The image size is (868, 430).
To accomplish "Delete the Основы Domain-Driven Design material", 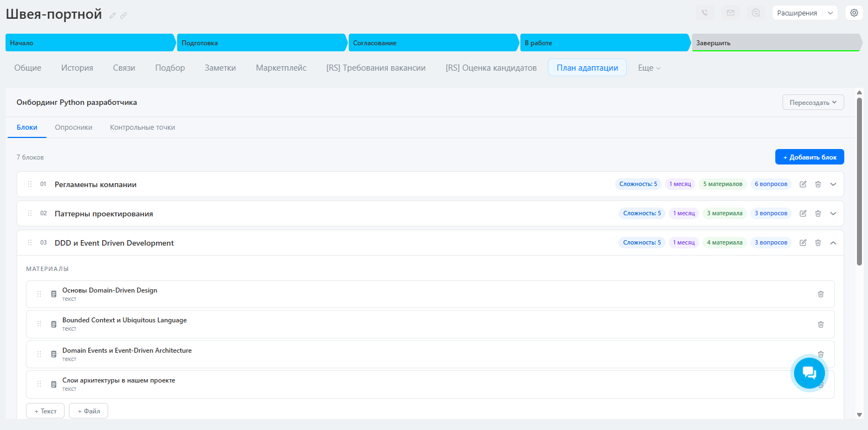I will pyautogui.click(x=821, y=294).
